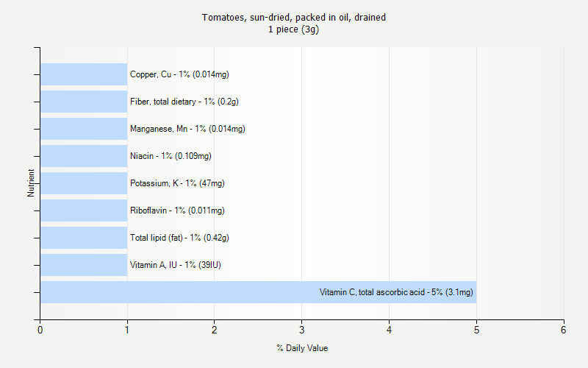Viewport: 588px width, 368px height.
Task: Click the '1 piece (3g)' subtitle
Action: pyautogui.click(x=293, y=30)
